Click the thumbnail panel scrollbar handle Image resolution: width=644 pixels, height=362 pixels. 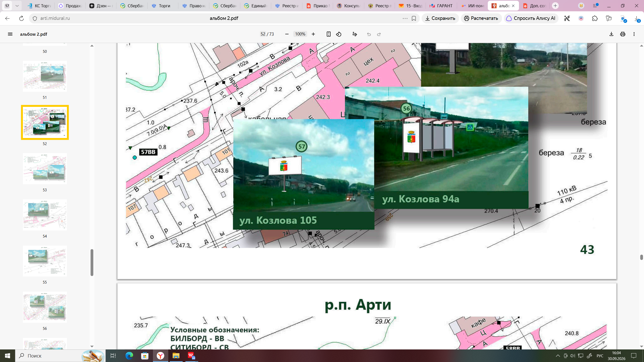point(92,262)
